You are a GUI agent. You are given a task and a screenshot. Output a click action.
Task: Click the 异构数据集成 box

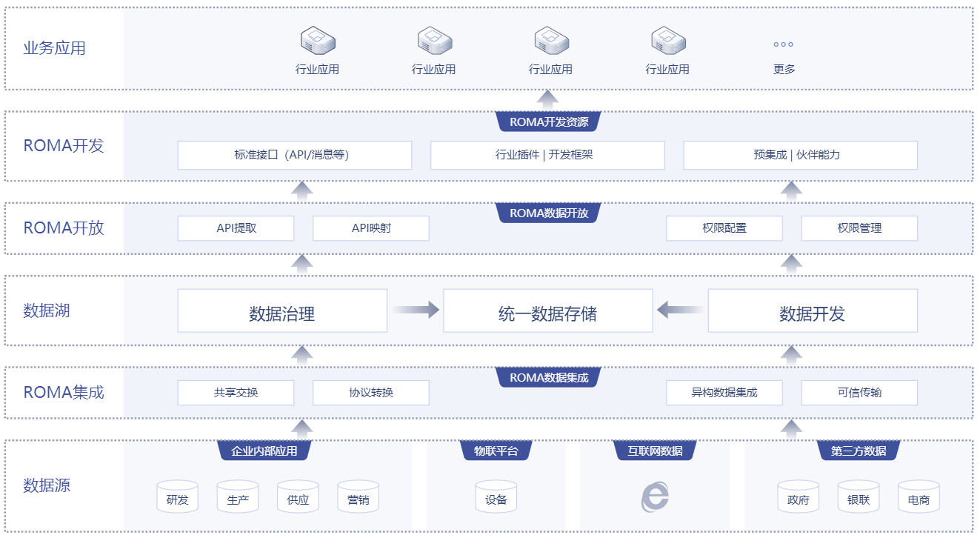click(x=724, y=393)
